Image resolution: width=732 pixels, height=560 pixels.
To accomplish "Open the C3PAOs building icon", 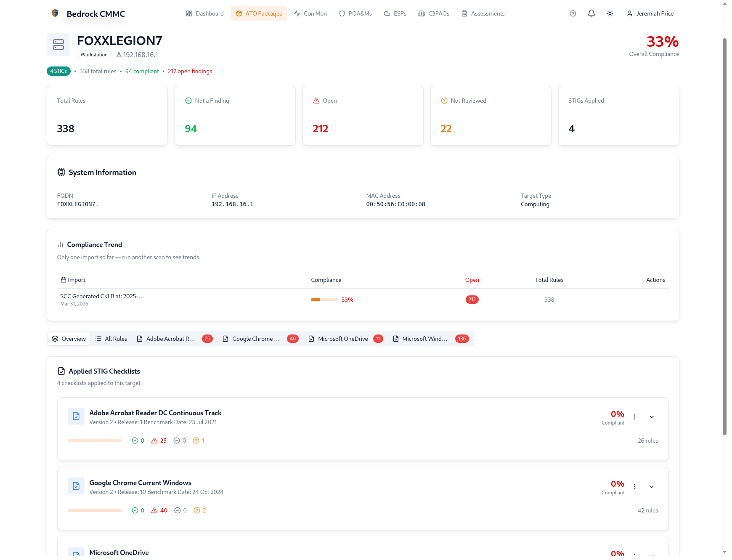I will 422,13.
